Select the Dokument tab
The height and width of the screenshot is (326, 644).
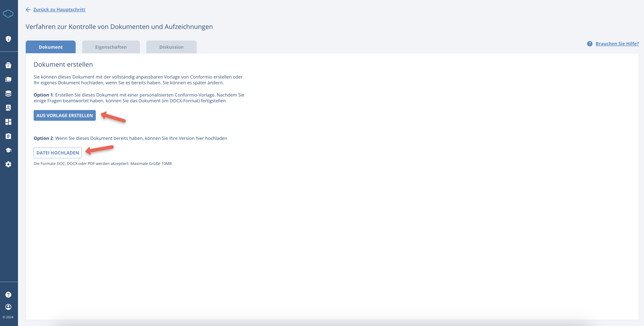tap(50, 47)
